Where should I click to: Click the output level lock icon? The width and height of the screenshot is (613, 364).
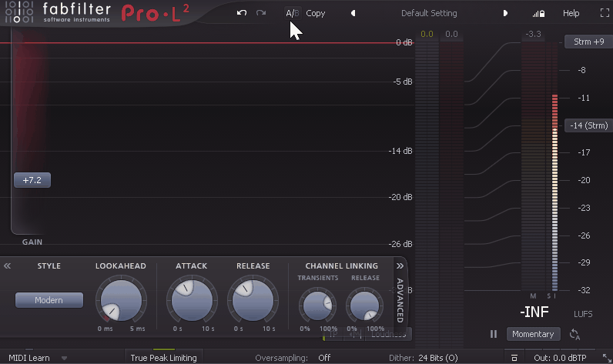(538, 14)
